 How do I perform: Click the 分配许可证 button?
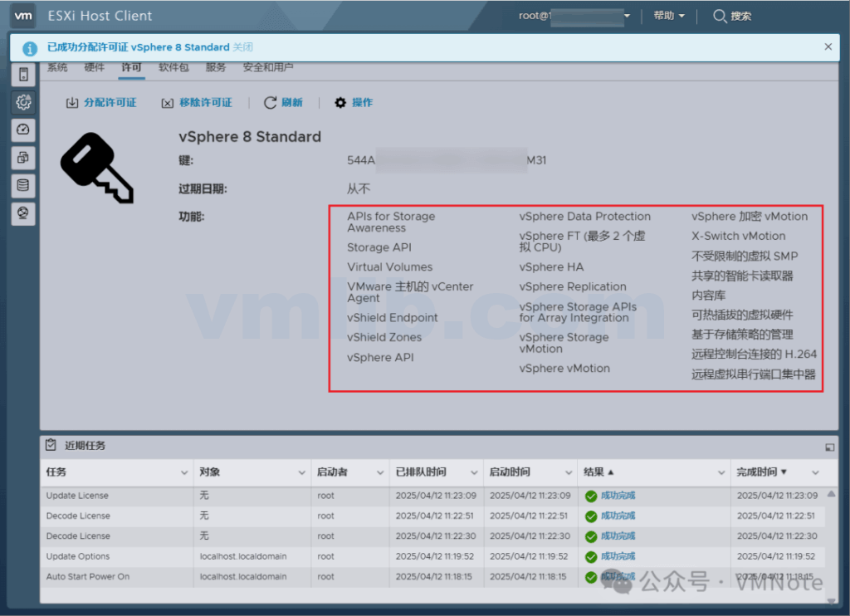pyautogui.click(x=101, y=103)
